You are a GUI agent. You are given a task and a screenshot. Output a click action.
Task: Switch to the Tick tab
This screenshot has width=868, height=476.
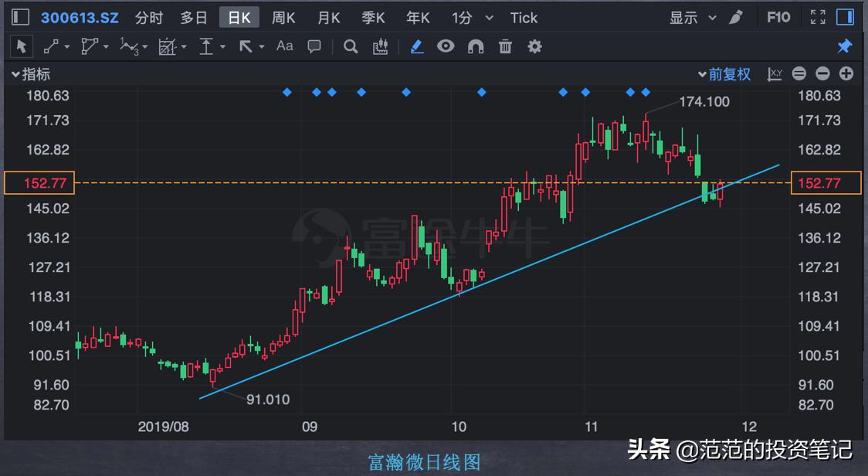524,17
